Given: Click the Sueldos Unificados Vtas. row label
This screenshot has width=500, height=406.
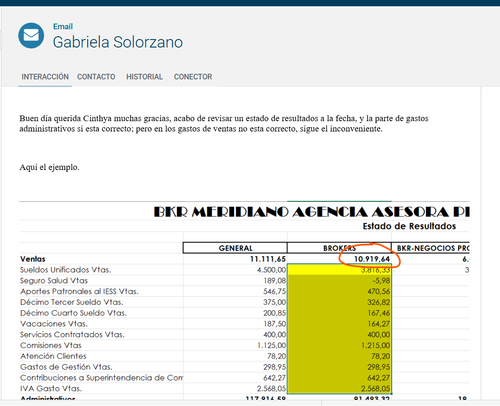Looking at the screenshot, I should click(66, 270).
